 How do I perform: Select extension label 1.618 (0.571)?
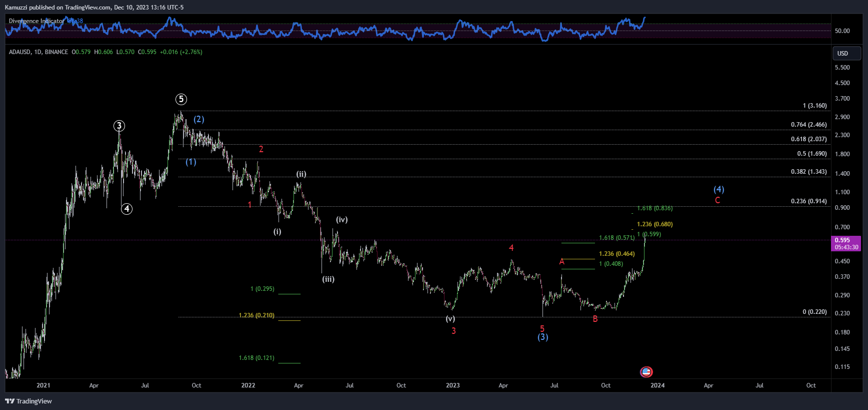[x=616, y=238]
